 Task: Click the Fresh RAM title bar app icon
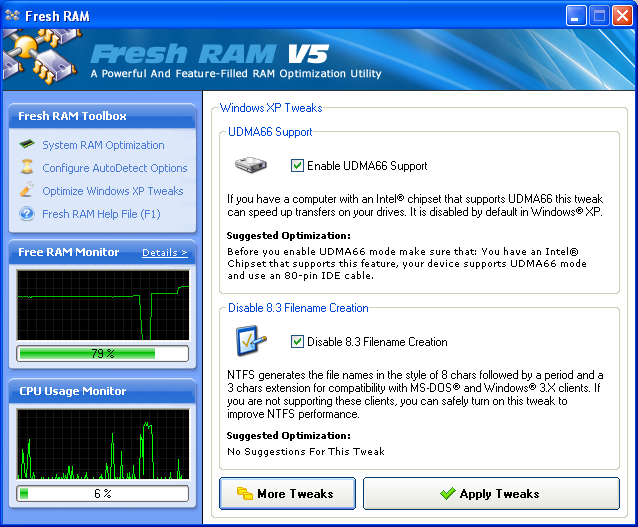pos(13,14)
